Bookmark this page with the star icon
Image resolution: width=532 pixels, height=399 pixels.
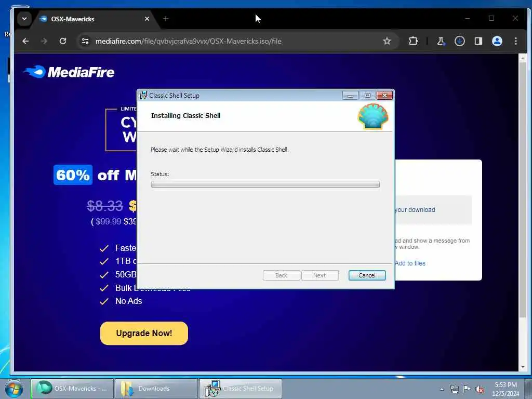click(x=387, y=41)
